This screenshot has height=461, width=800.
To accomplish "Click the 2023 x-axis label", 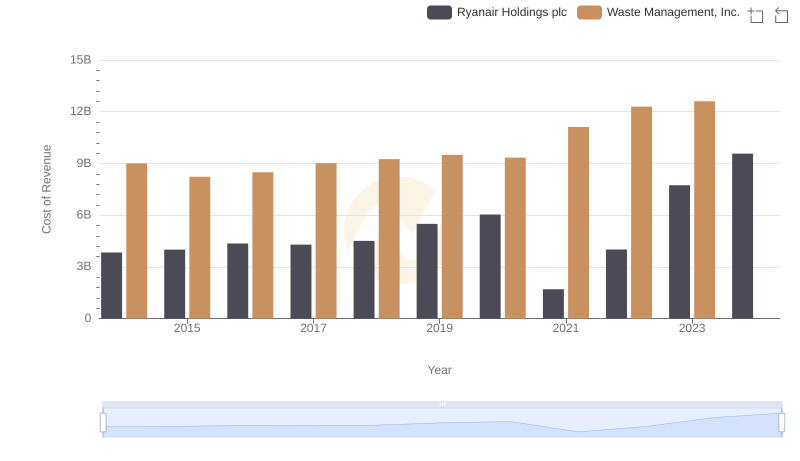I will [x=692, y=328].
